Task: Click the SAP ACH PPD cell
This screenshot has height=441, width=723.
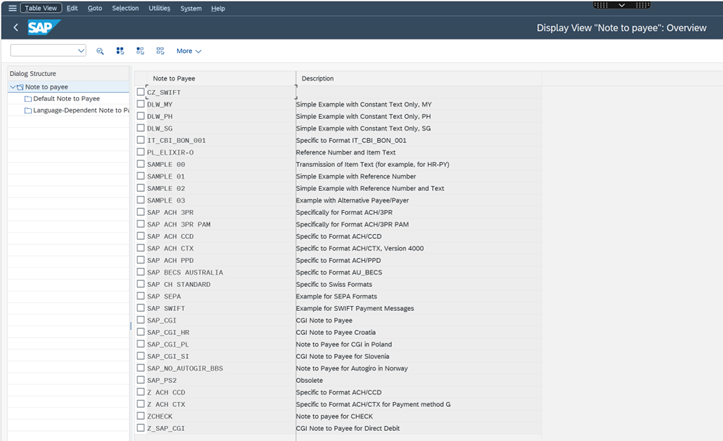Action: click(x=220, y=260)
